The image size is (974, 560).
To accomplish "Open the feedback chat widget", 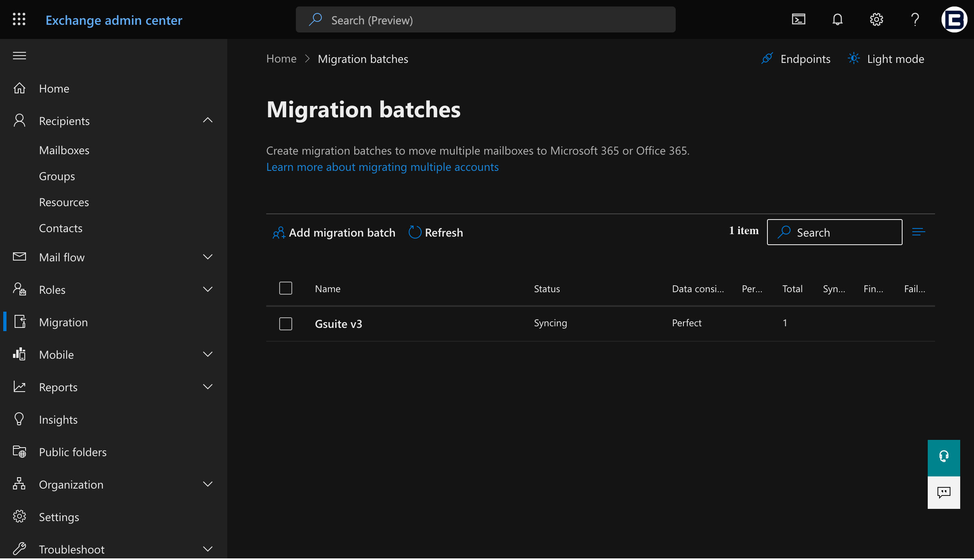I will click(x=944, y=493).
